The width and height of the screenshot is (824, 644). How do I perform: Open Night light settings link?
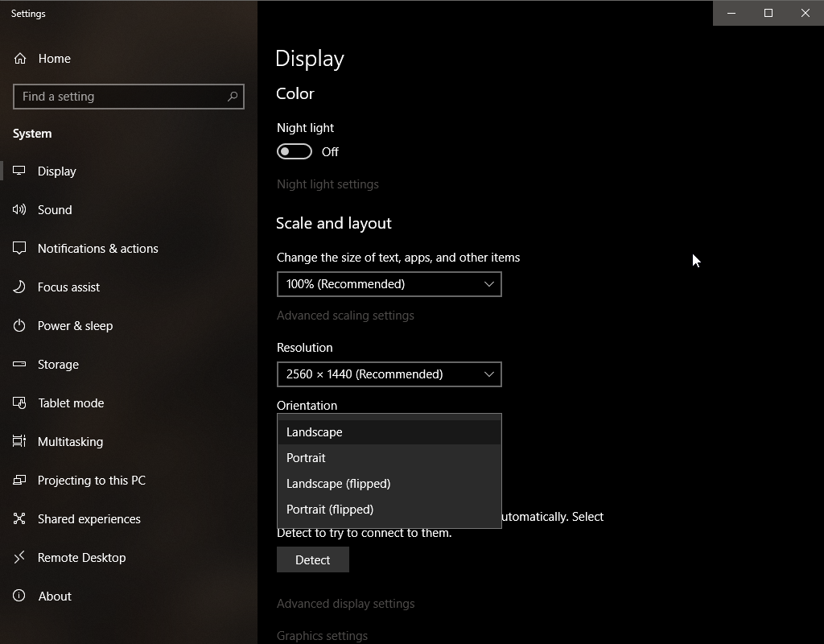328,184
